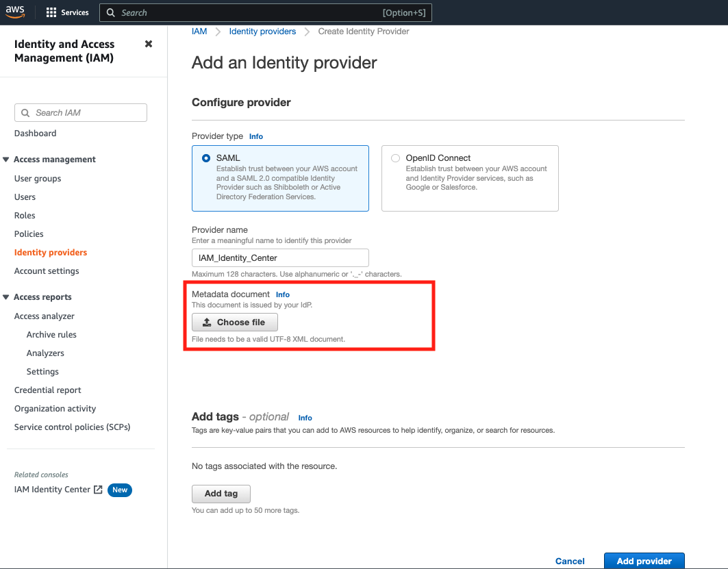The width and height of the screenshot is (728, 569).
Task: Open the Roles page
Action: coord(25,216)
